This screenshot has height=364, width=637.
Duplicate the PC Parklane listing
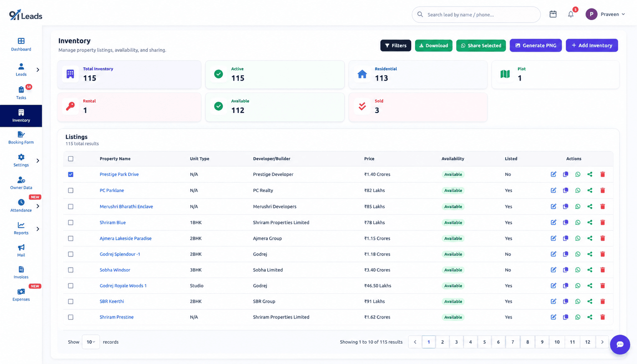(x=566, y=190)
